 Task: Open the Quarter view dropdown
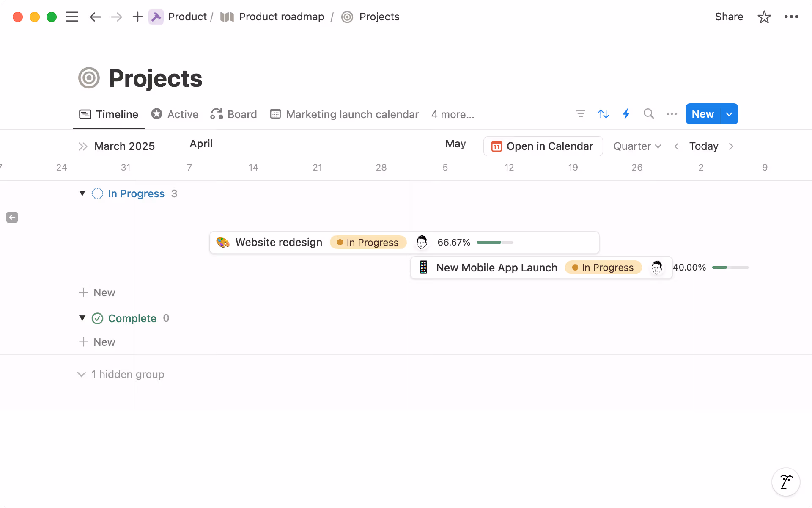[637, 146]
